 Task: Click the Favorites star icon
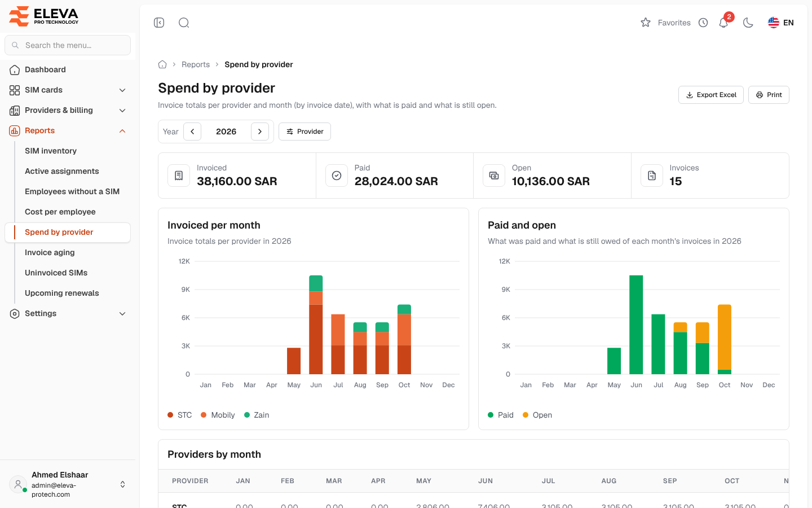pyautogui.click(x=646, y=23)
